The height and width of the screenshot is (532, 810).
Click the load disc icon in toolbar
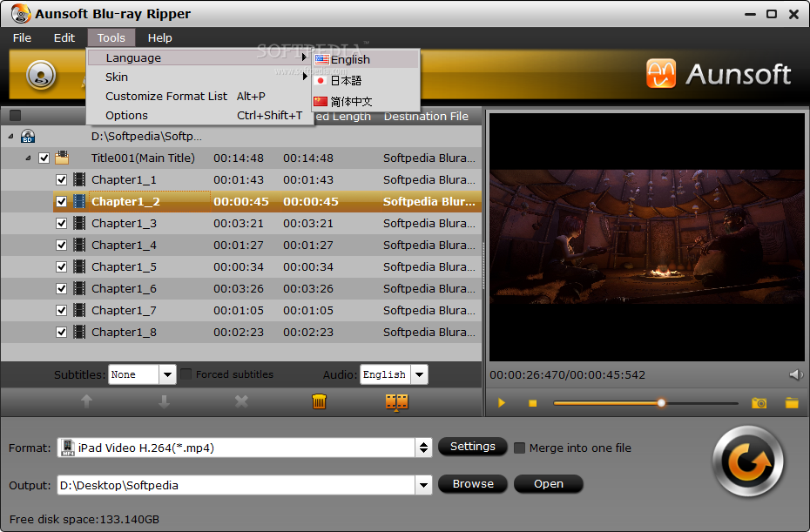[x=41, y=75]
